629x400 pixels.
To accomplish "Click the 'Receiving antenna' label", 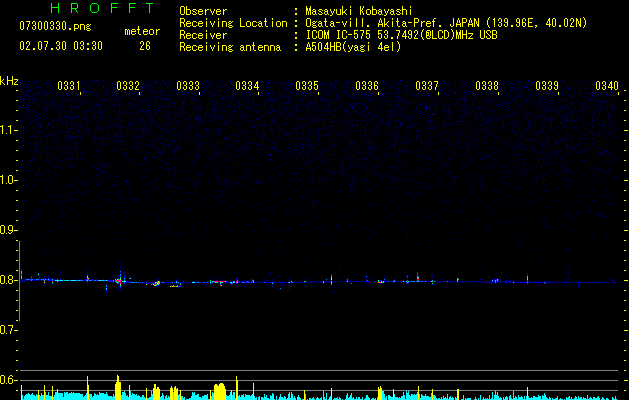I will click(230, 47).
